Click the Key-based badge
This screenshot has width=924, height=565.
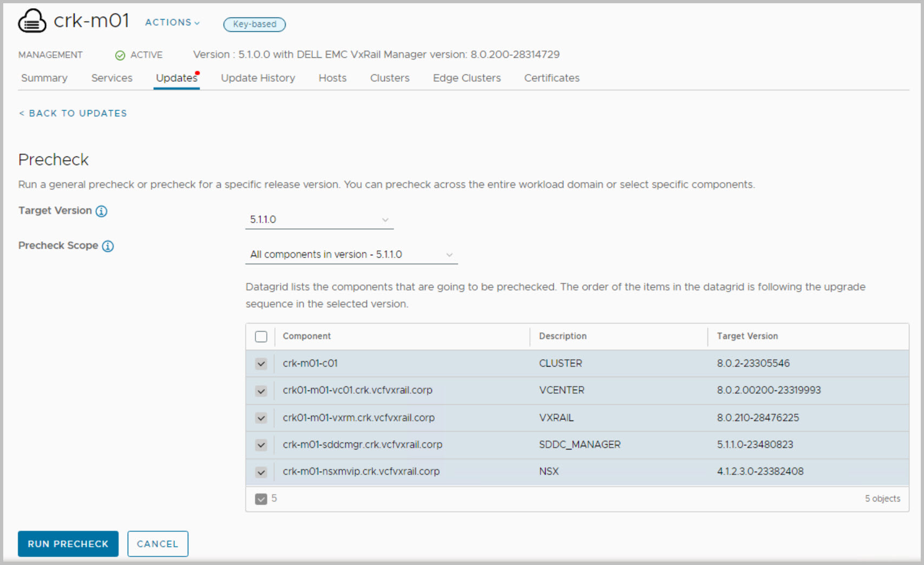(x=254, y=24)
